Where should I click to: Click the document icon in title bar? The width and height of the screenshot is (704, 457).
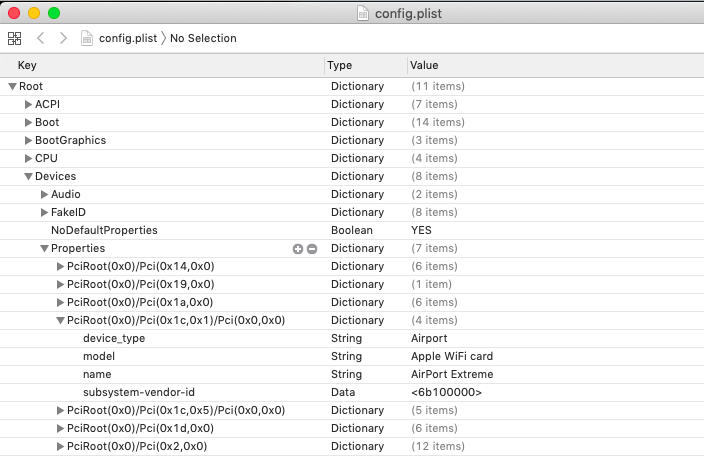click(x=363, y=13)
